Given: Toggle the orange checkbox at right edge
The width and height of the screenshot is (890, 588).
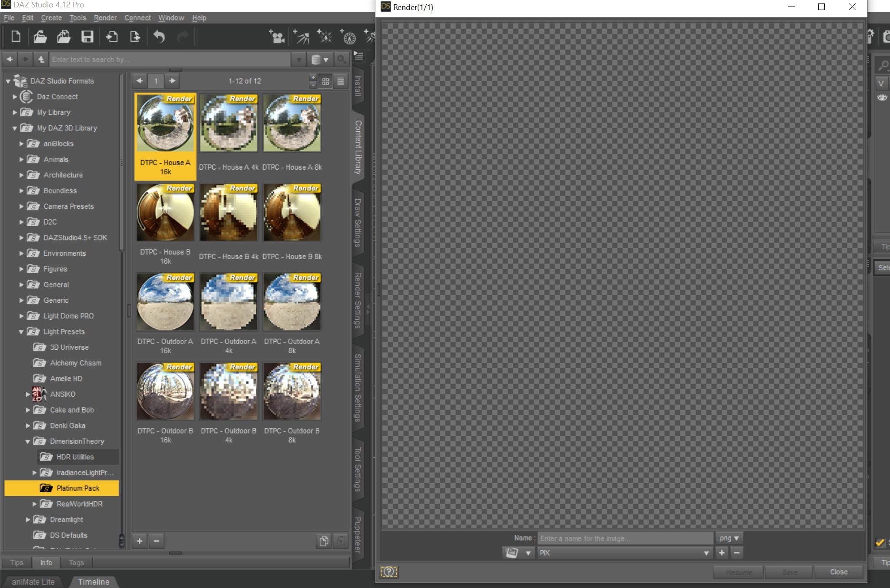Looking at the screenshot, I should pos(880,543).
